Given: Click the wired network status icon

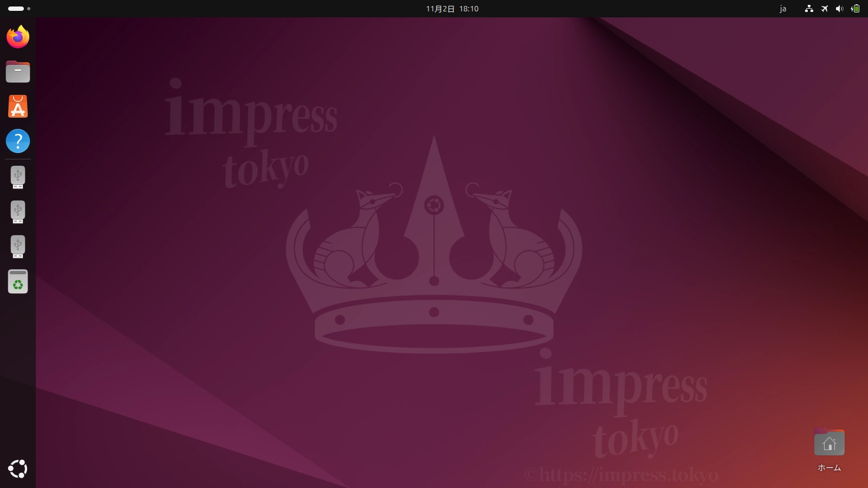Looking at the screenshot, I should tap(809, 9).
